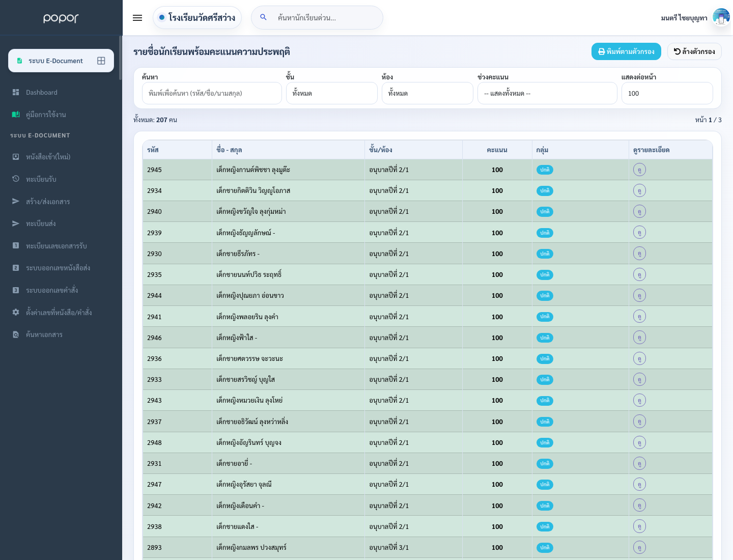This screenshot has height=560, width=733.
Task: Click คะแนน column header
Action: [x=497, y=150]
